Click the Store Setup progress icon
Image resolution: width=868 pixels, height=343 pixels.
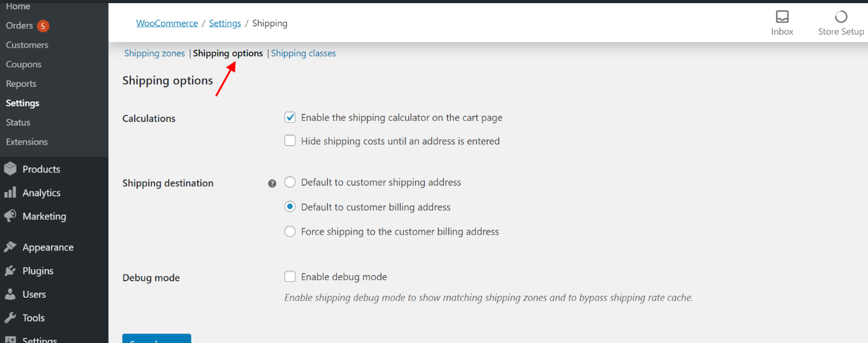point(840,17)
